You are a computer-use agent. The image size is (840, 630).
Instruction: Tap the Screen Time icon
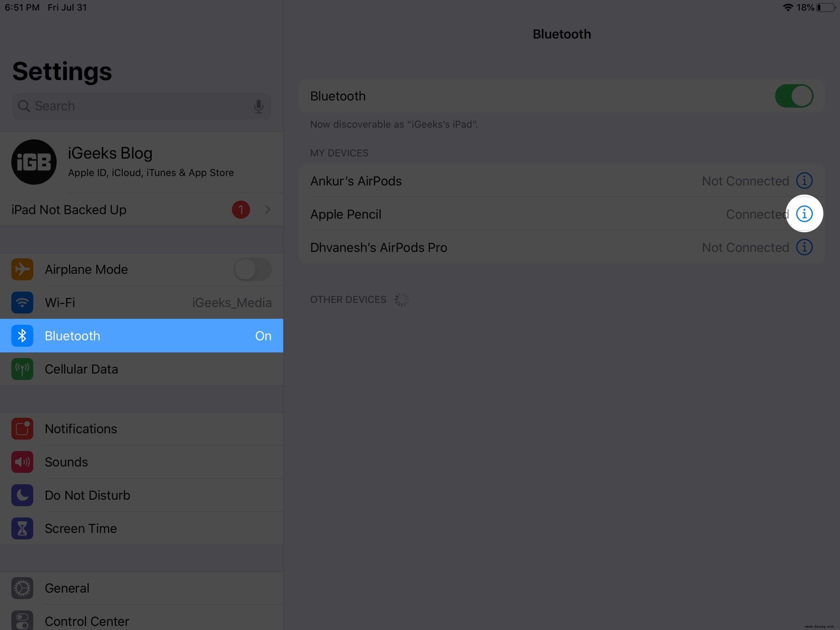pyautogui.click(x=23, y=528)
